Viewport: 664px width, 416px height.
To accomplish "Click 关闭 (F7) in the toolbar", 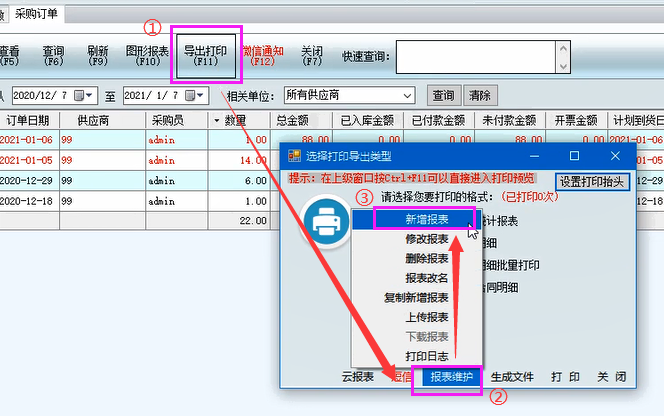I will coord(312,55).
